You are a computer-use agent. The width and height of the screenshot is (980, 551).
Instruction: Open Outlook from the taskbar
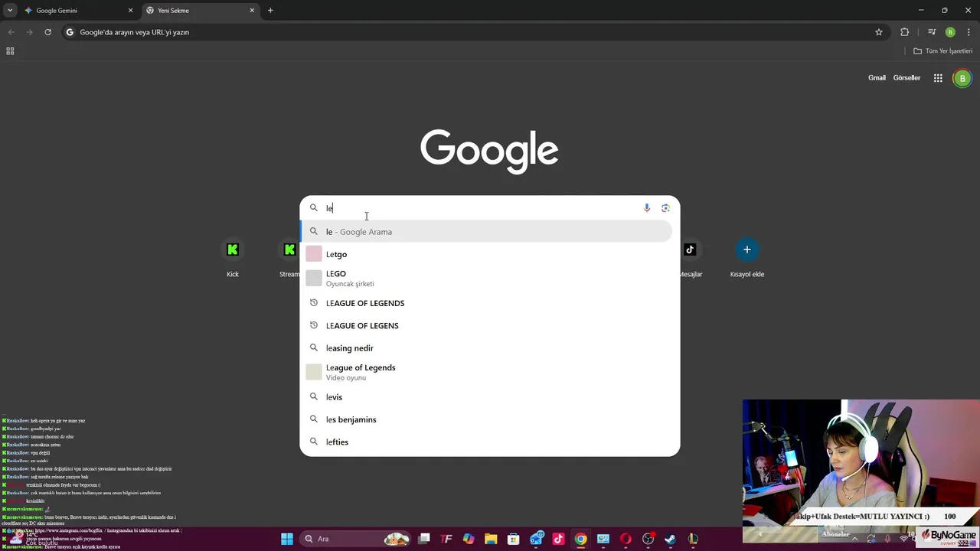point(536,539)
